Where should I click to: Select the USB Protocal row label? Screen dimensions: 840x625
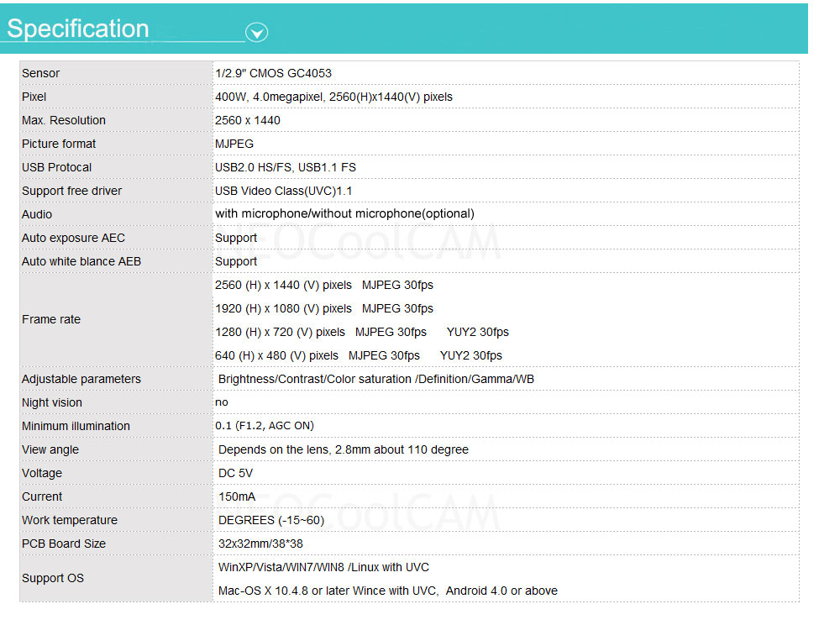point(57,167)
